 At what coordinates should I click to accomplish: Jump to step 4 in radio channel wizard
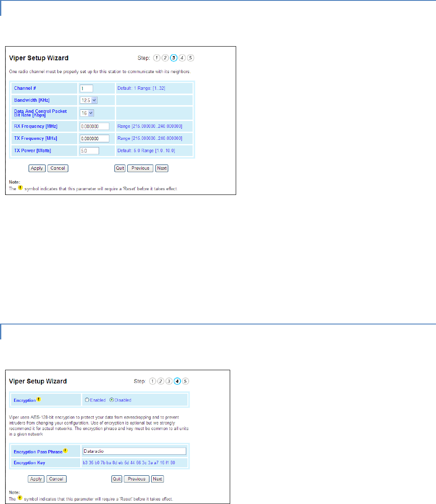coord(182,58)
